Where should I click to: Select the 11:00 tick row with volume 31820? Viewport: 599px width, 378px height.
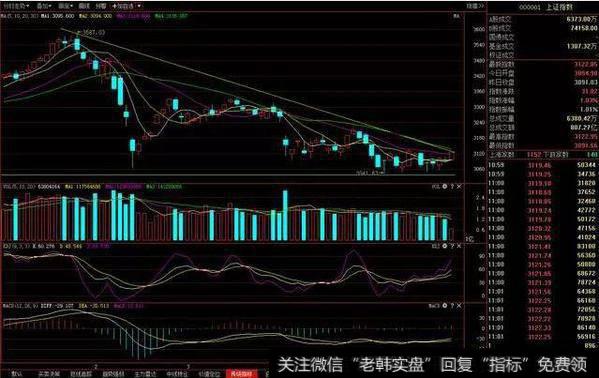[x=542, y=183]
